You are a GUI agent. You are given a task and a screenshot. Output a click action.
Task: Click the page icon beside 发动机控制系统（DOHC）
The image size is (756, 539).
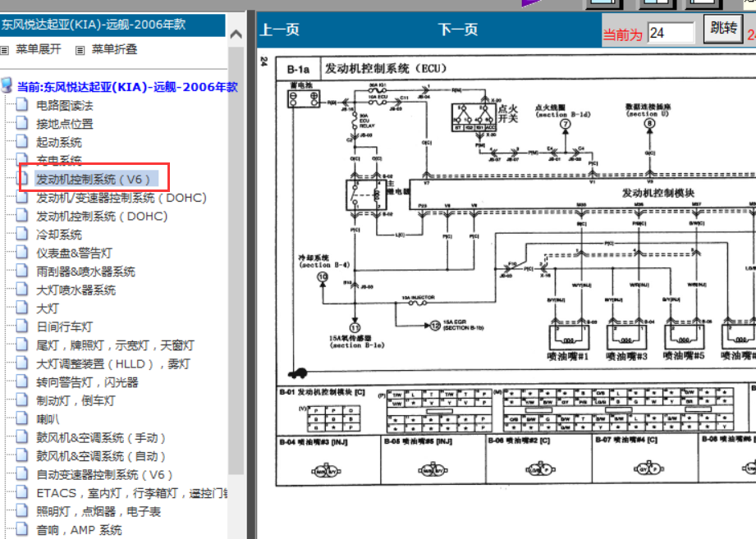[x=21, y=214]
